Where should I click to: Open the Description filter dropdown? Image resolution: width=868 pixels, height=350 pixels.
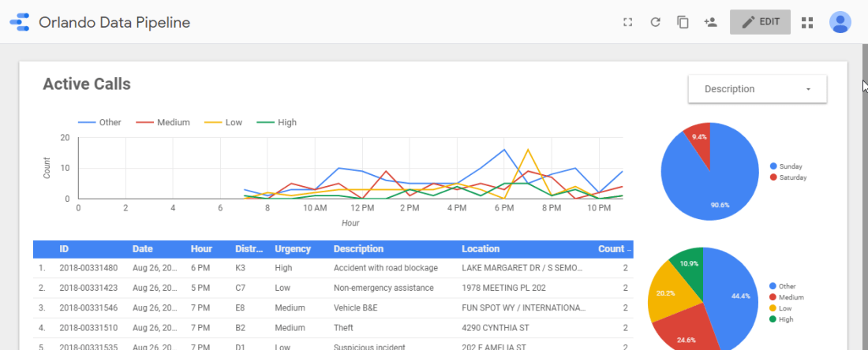coord(757,89)
